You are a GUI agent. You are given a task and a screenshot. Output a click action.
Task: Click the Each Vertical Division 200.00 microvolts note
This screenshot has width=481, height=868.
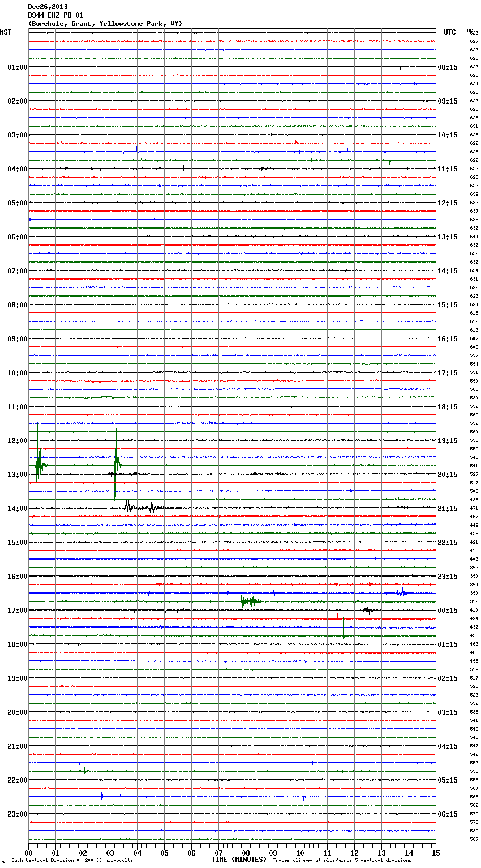coord(72,860)
